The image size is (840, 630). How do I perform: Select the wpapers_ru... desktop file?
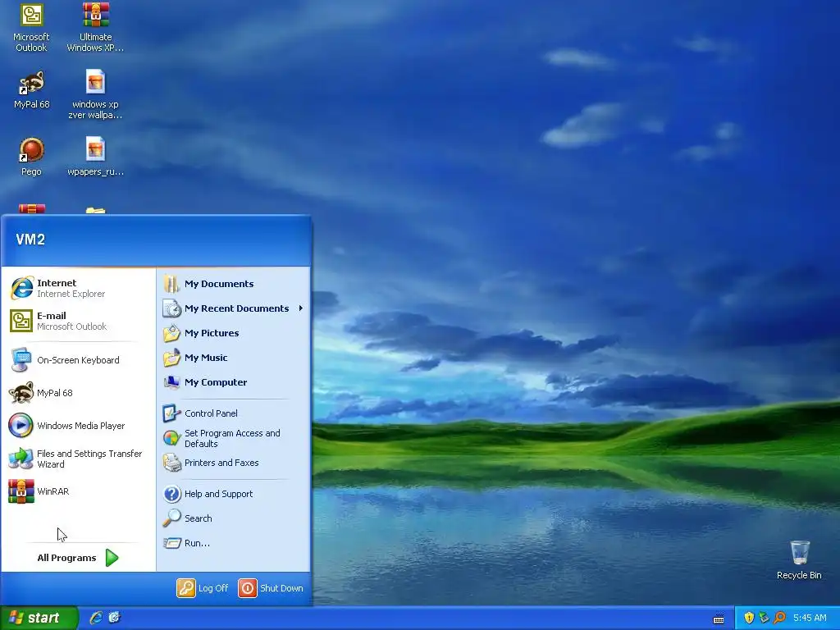coord(95,157)
